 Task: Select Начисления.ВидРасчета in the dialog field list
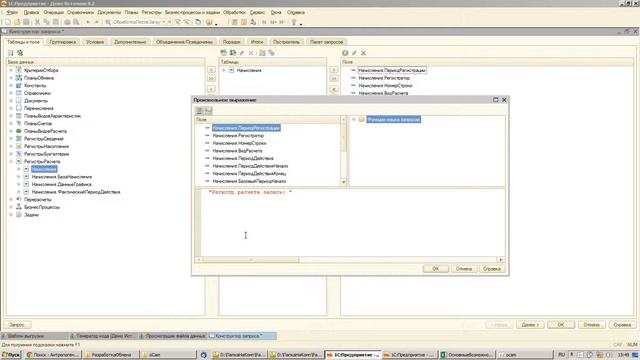click(x=237, y=151)
